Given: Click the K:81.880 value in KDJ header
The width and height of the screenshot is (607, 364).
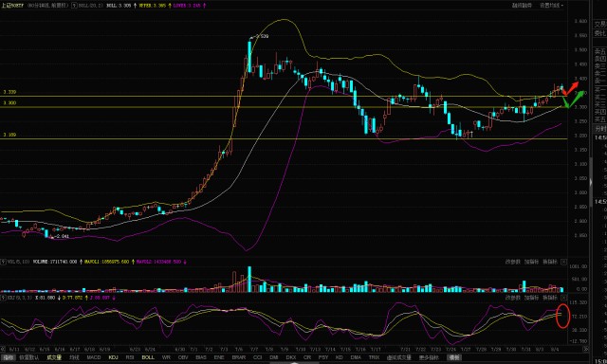Looking at the screenshot, I should click(x=46, y=298).
